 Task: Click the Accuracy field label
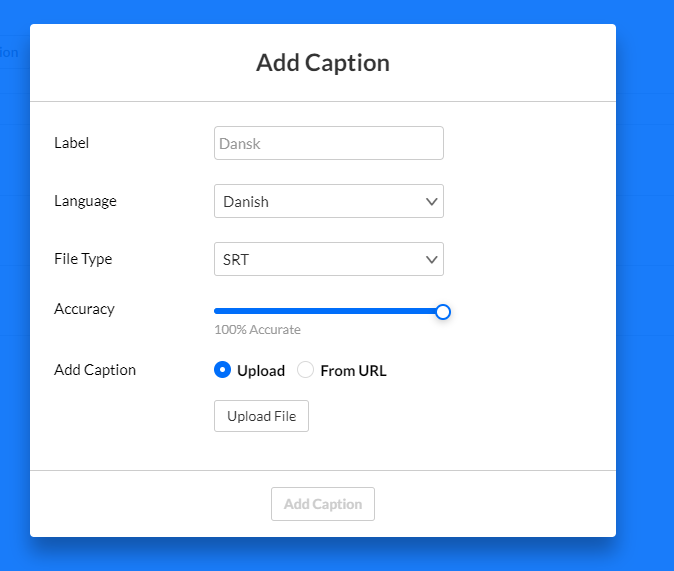tap(84, 309)
